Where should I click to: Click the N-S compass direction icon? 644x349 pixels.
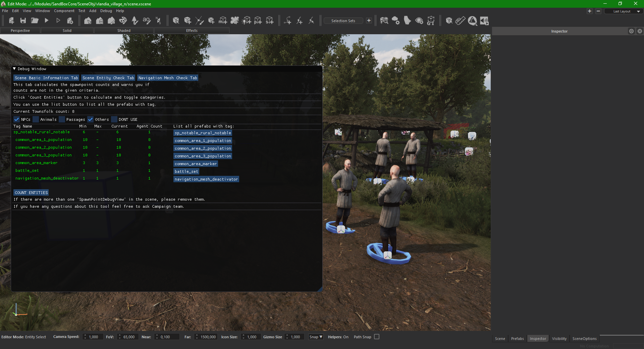coord(158,21)
